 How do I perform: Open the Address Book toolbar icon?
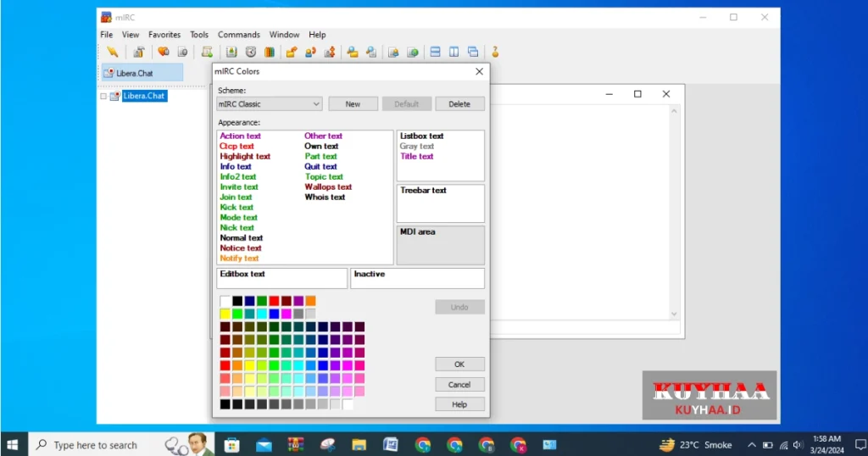pos(231,52)
